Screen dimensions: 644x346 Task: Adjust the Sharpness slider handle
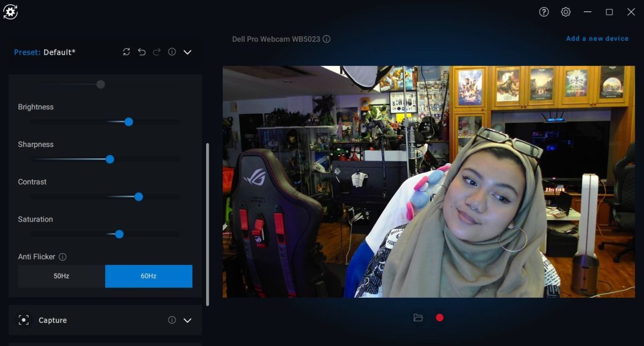(110, 159)
